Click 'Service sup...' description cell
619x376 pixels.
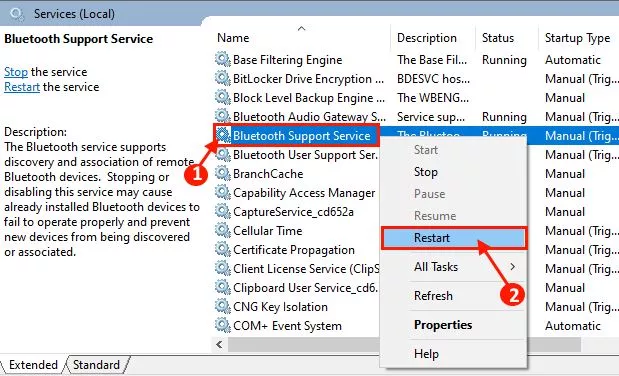coord(431,117)
